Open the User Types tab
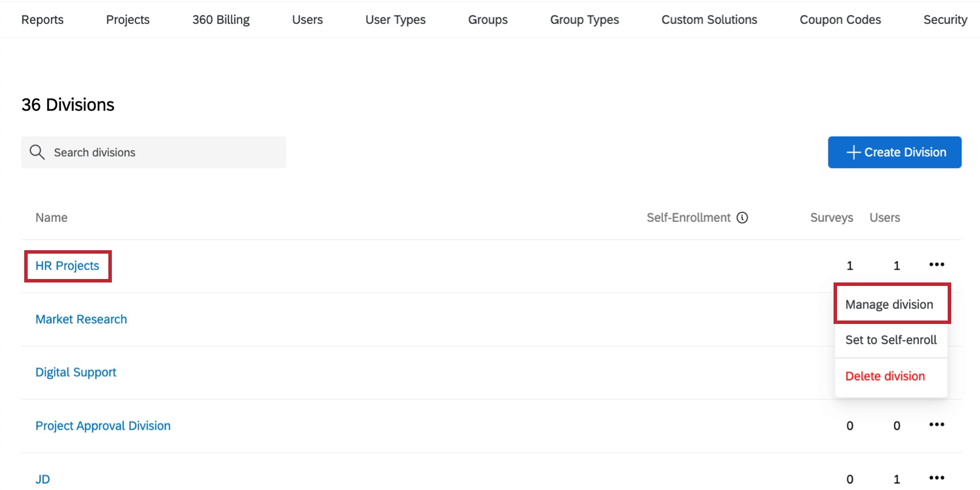This screenshot has height=490, width=980. pyautogui.click(x=395, y=20)
